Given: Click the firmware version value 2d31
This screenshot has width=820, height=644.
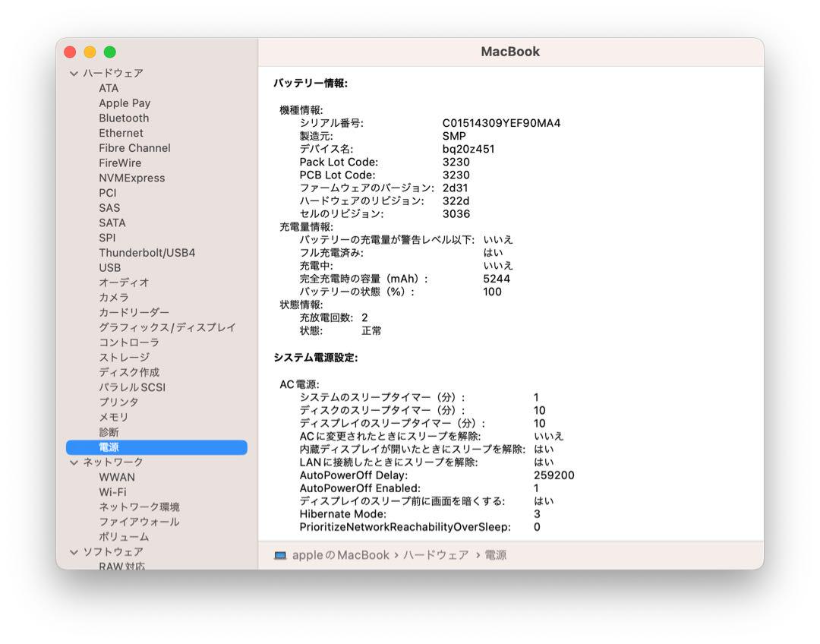Looking at the screenshot, I should click(455, 188).
